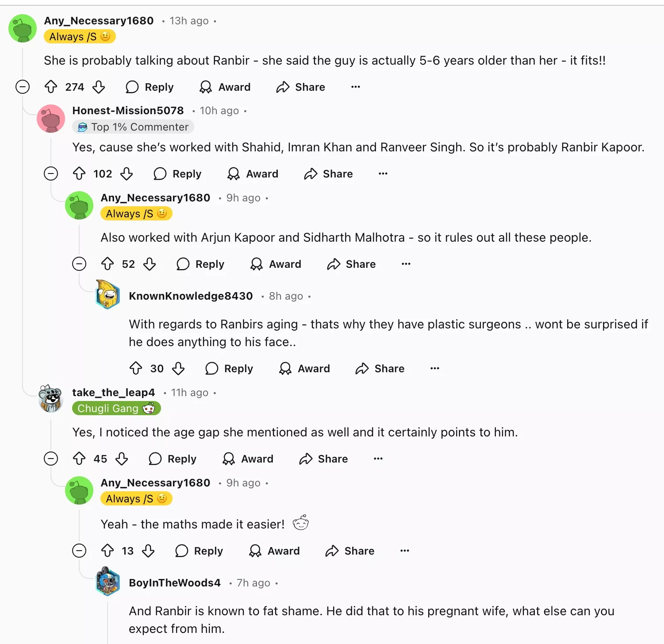Click take_the_leap4's avatar image
Screen dimensions: 664x644
51,398
